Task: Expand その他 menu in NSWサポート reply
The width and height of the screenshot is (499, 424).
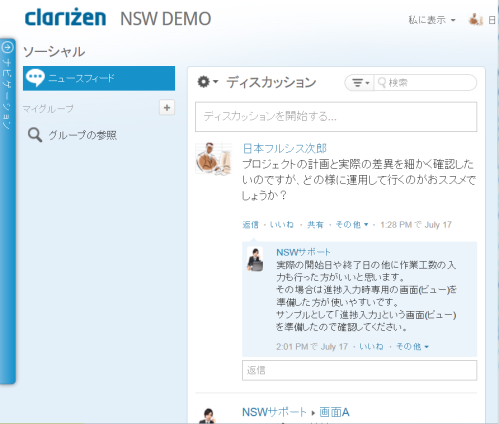Action: (412, 347)
